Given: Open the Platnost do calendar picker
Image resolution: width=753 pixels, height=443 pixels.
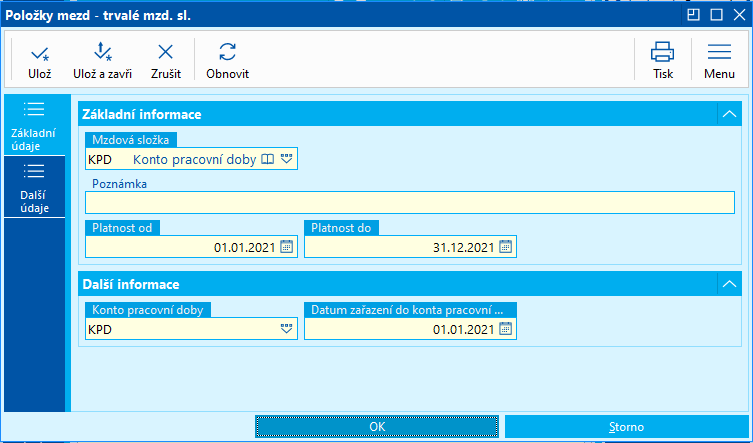Looking at the screenshot, I should point(505,247).
